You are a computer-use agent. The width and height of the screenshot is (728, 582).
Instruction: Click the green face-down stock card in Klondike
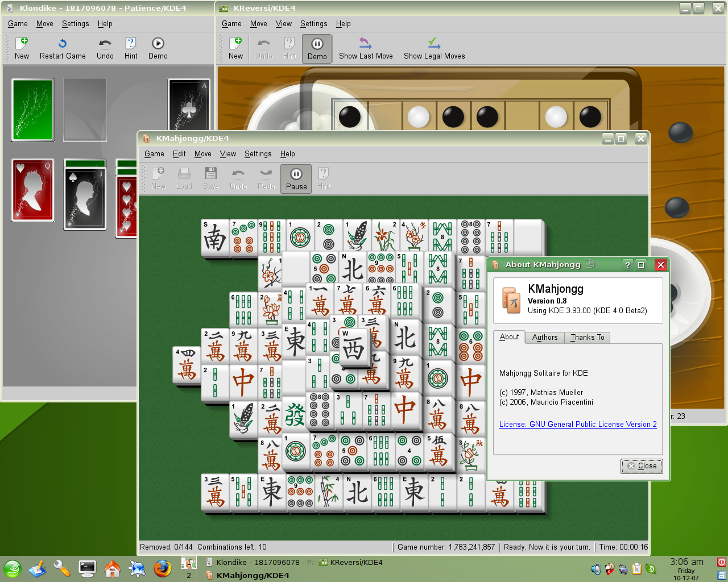[32, 110]
